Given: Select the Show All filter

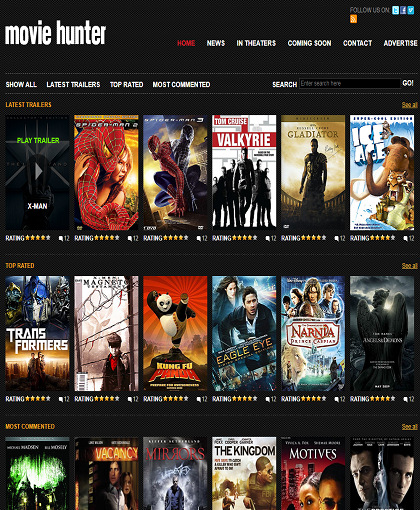Looking at the screenshot, I should tap(21, 85).
